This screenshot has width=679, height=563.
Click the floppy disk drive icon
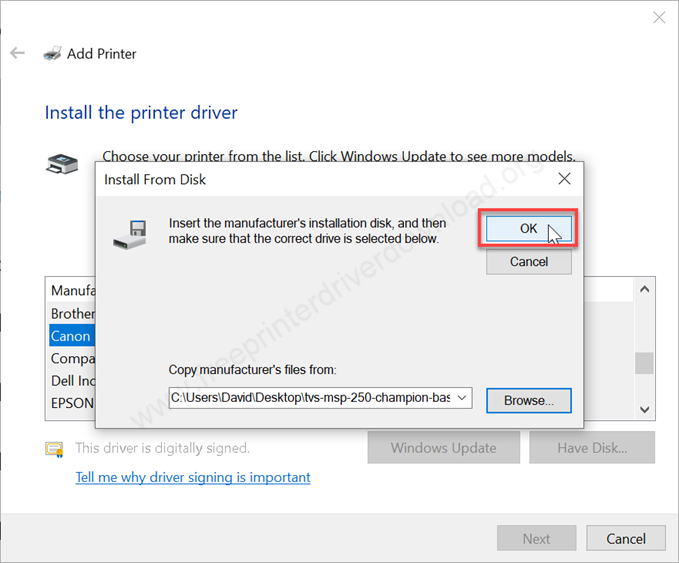[130, 235]
